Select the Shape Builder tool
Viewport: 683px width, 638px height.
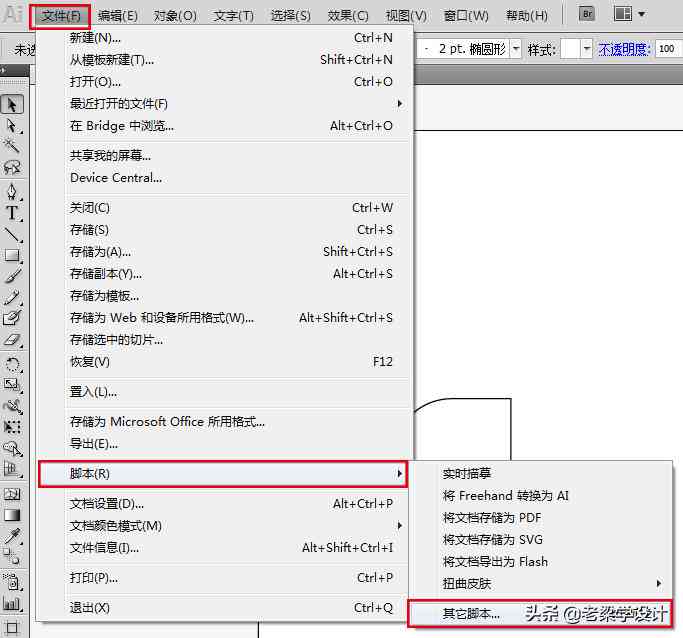12,448
